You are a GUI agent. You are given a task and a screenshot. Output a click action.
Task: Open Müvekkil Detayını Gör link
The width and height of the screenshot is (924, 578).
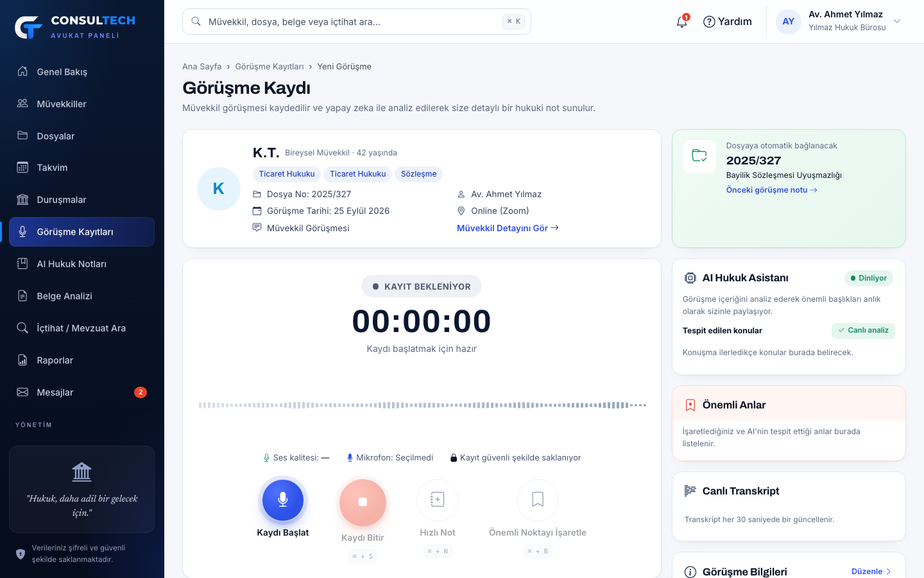pyautogui.click(x=508, y=228)
